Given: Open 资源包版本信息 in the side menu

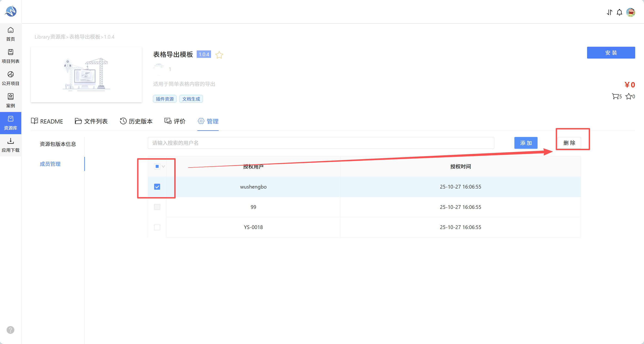Looking at the screenshot, I should coord(58,144).
